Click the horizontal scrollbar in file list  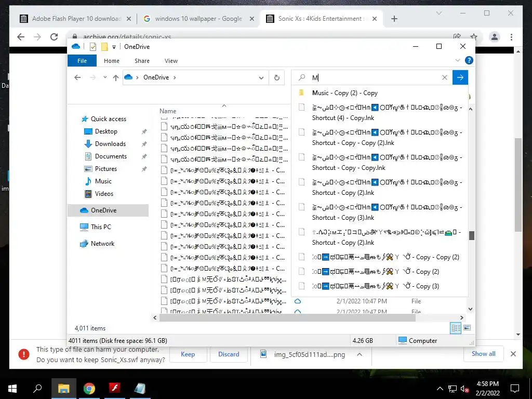pos(287,318)
